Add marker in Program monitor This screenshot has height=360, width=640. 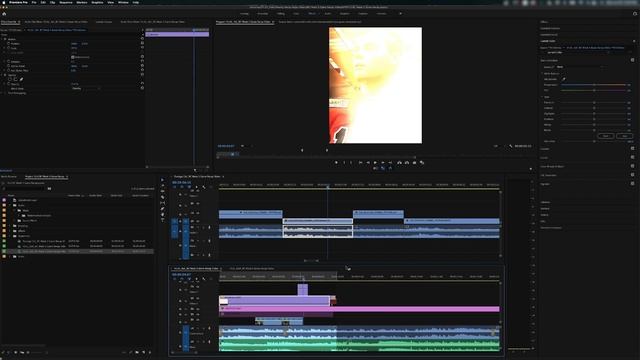tap(336, 163)
